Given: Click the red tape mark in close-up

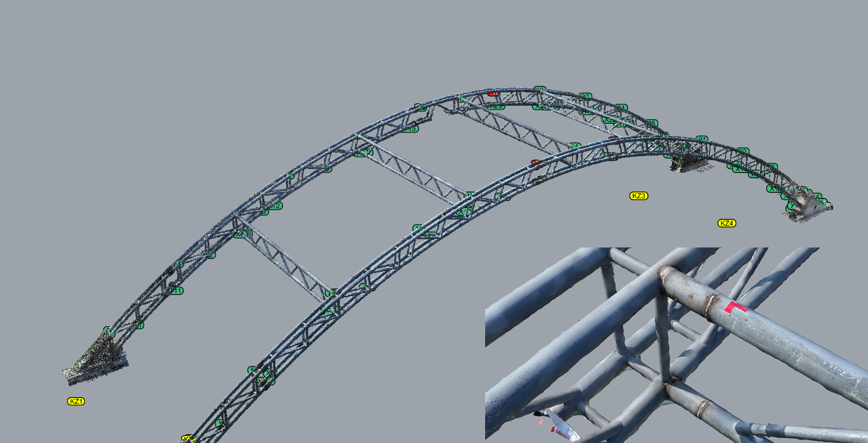Looking at the screenshot, I should pos(735,307).
